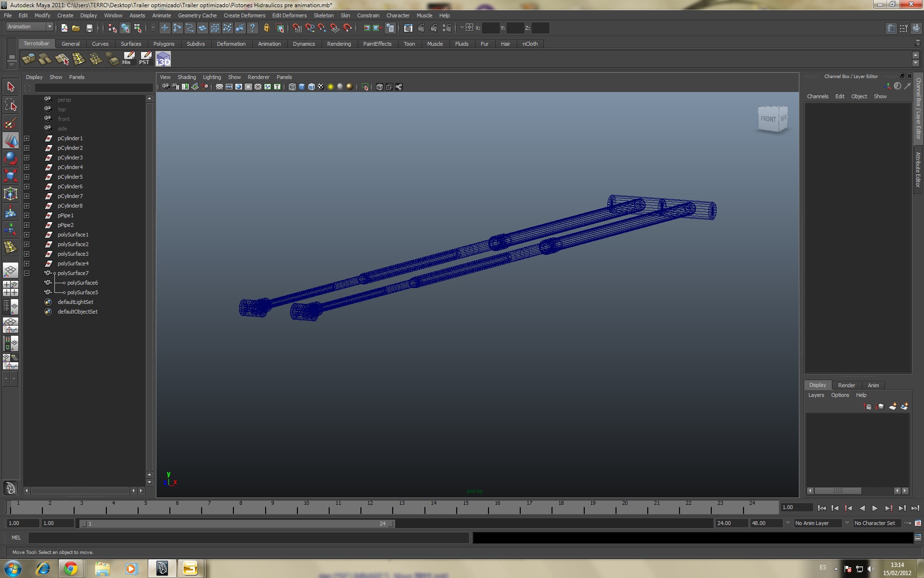Switch to the Polygons shelf tab

(x=164, y=44)
